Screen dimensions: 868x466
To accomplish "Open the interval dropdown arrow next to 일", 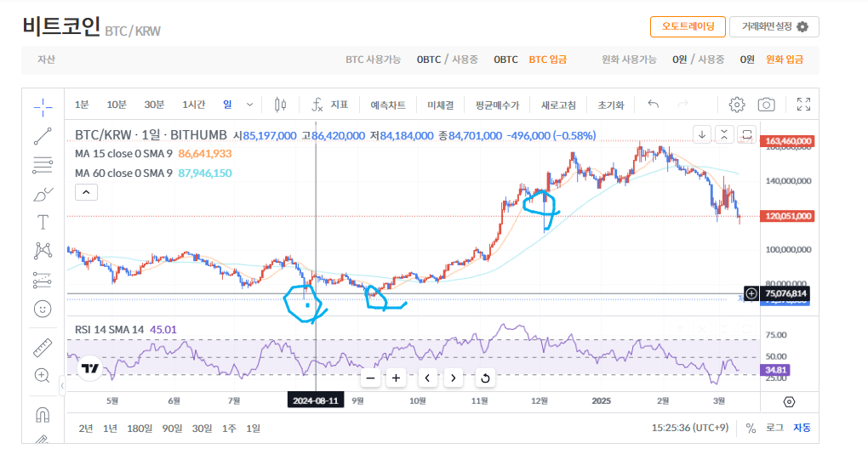I will [249, 105].
